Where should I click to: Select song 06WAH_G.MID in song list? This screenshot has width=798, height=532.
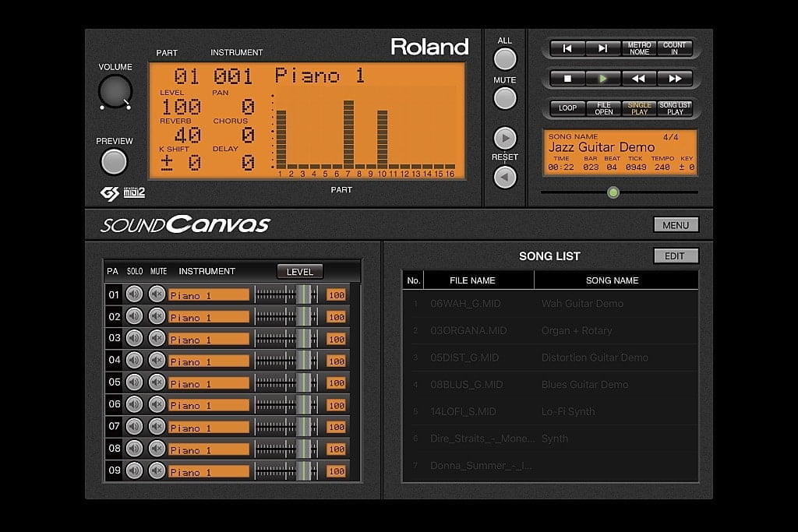[550, 304]
